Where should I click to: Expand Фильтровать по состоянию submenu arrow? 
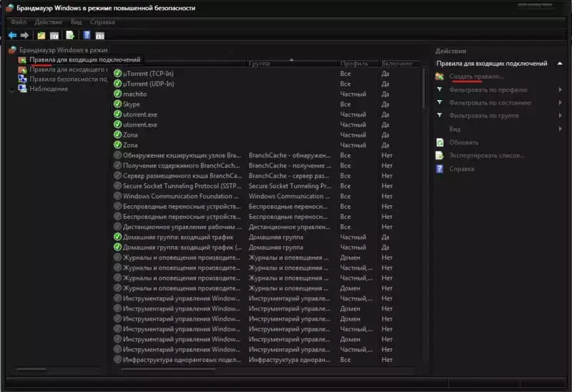(x=560, y=102)
